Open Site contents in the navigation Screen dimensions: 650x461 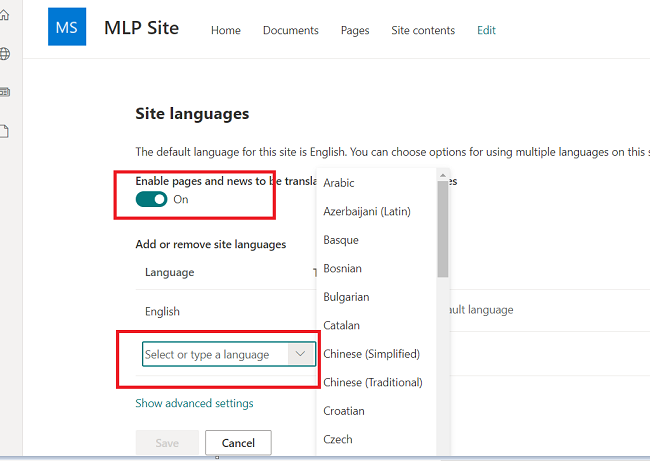coord(422,30)
